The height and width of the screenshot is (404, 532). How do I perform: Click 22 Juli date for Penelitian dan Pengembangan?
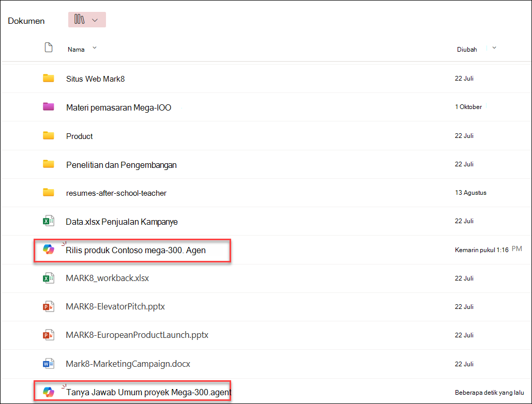coord(464,164)
